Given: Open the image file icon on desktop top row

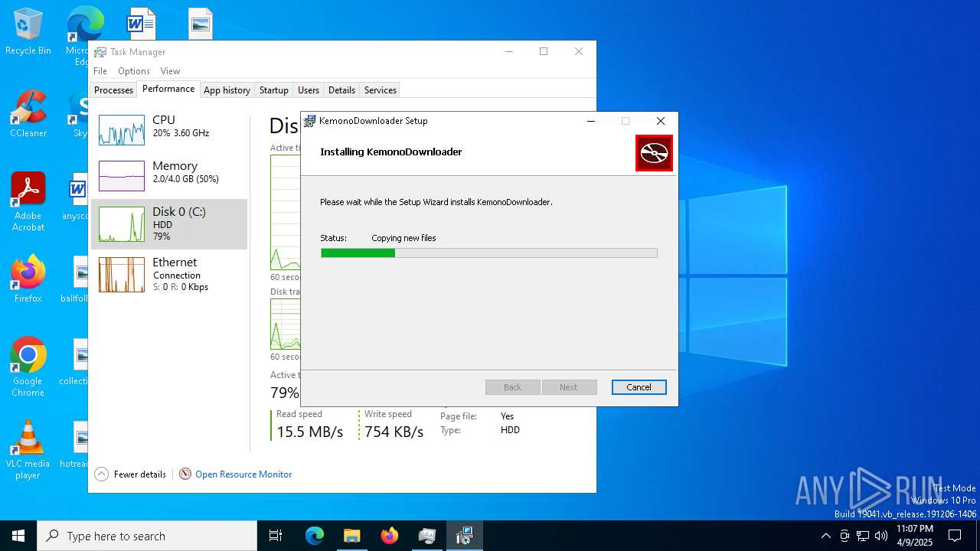Looking at the screenshot, I should (x=200, y=24).
